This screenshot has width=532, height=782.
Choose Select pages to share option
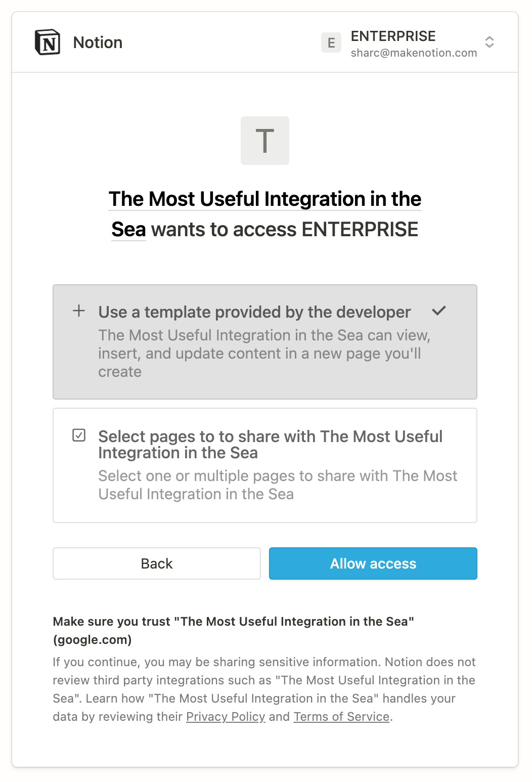[x=265, y=465]
